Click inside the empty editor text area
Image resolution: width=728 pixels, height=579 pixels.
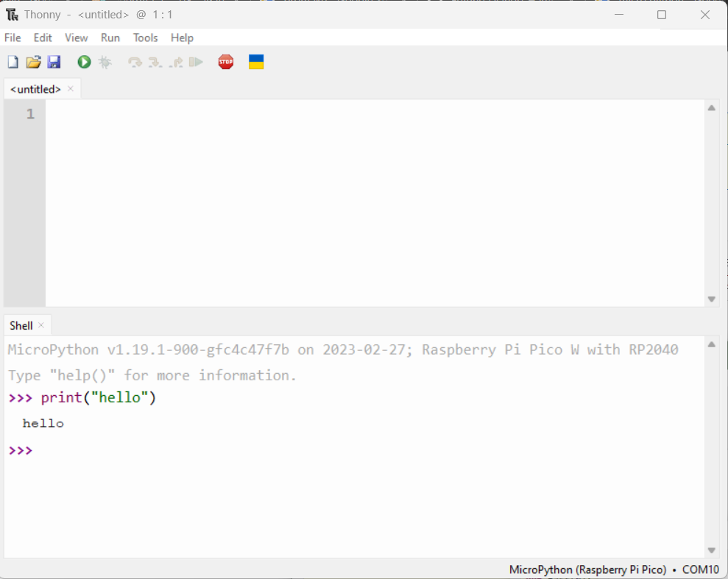click(375, 203)
